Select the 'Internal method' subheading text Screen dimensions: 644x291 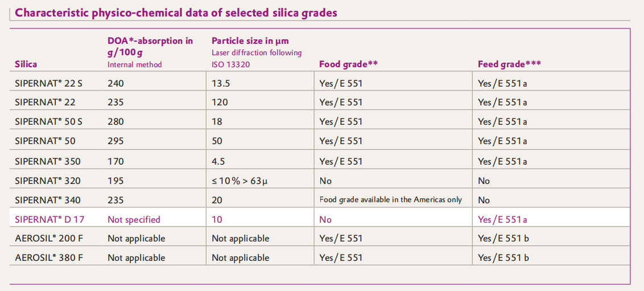pyautogui.click(x=134, y=65)
